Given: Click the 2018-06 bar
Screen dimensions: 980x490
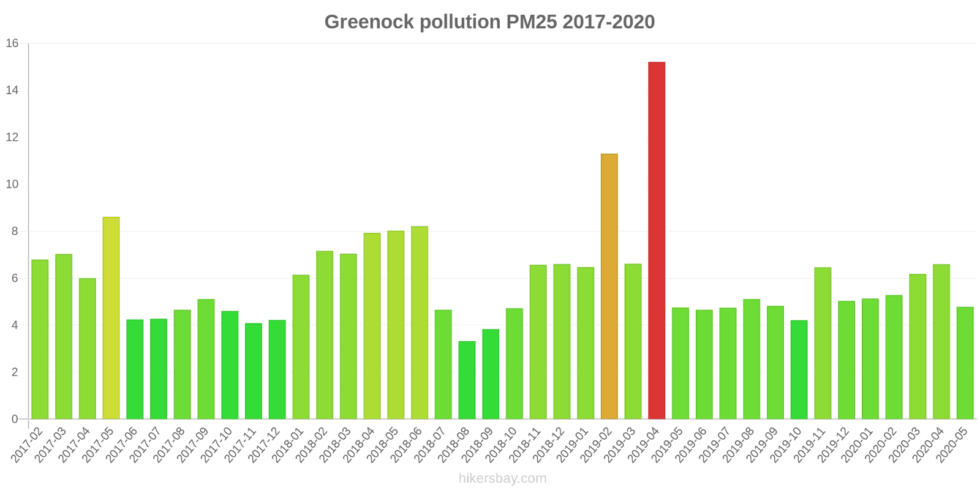Looking at the screenshot, I should pos(420,323).
